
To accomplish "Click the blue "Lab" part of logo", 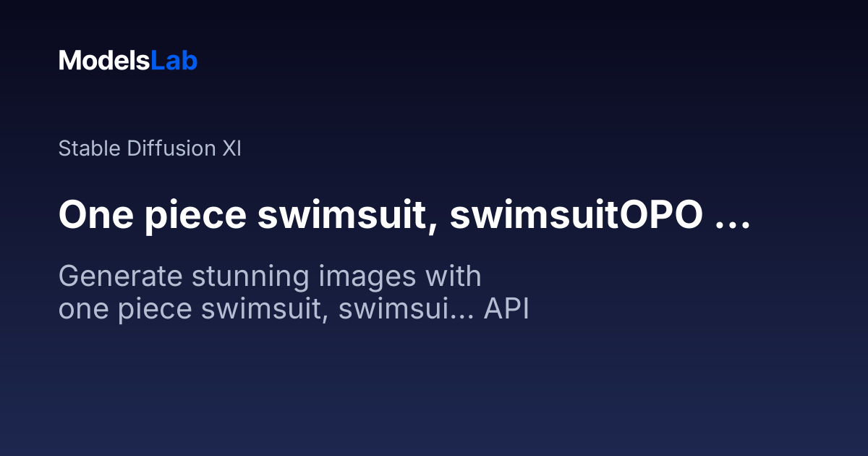I will click(174, 61).
